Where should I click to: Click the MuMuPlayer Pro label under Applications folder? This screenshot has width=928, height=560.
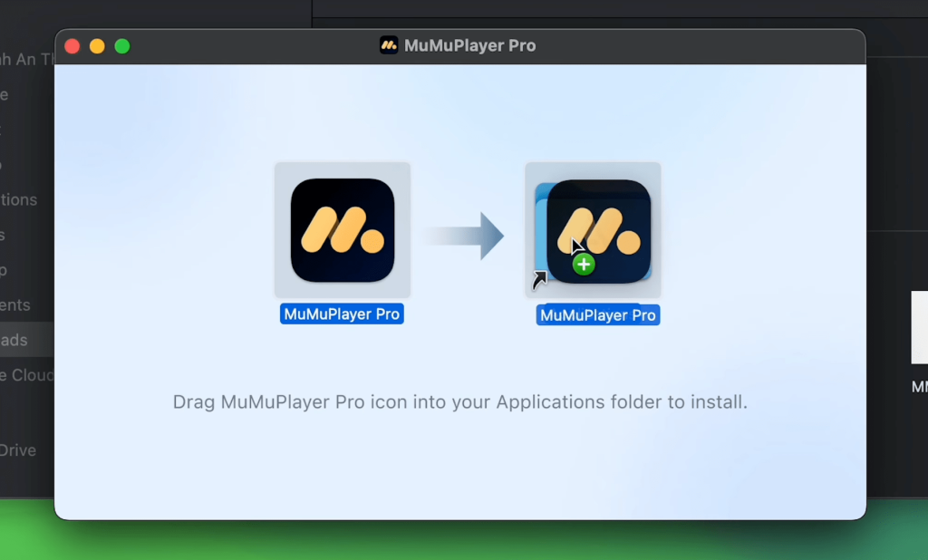(x=597, y=315)
